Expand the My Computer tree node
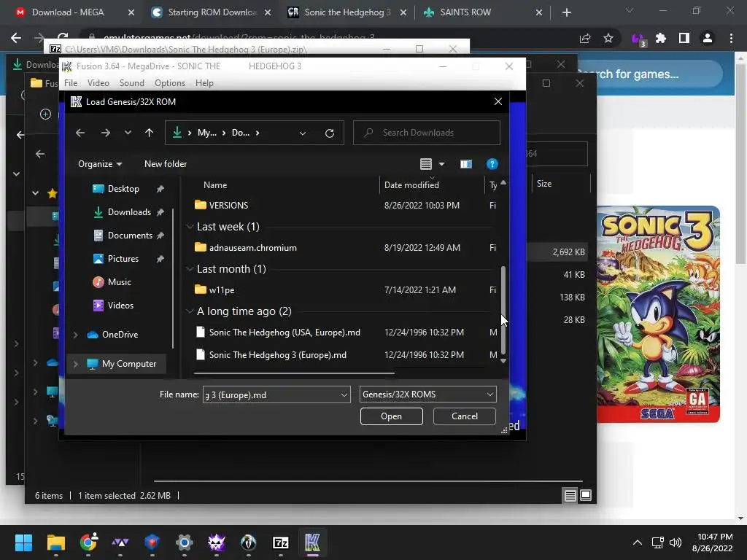This screenshot has width=747, height=560. point(75,364)
